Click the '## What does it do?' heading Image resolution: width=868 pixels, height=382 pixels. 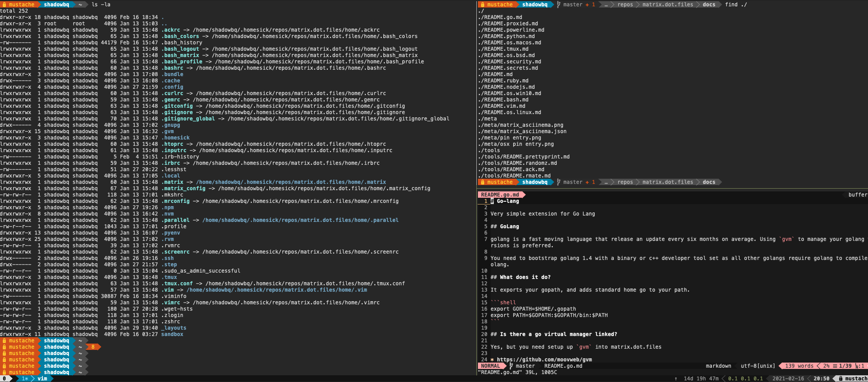[521, 277]
